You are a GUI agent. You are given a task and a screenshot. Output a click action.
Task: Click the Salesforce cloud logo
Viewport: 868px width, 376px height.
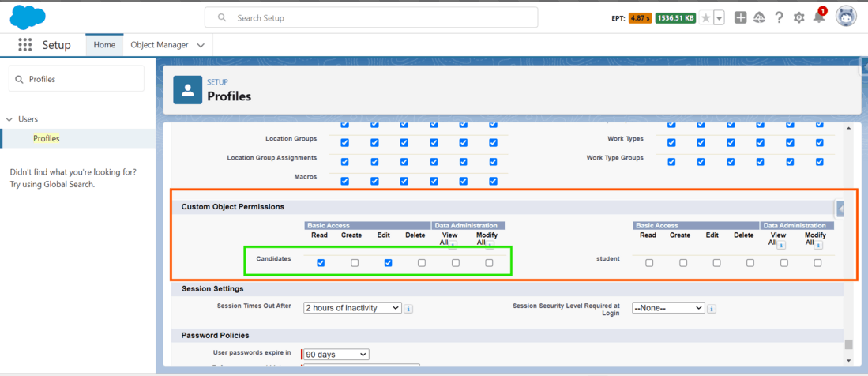[x=28, y=17]
